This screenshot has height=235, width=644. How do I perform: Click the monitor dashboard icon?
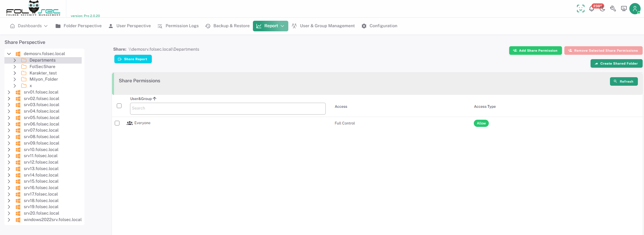click(624, 9)
